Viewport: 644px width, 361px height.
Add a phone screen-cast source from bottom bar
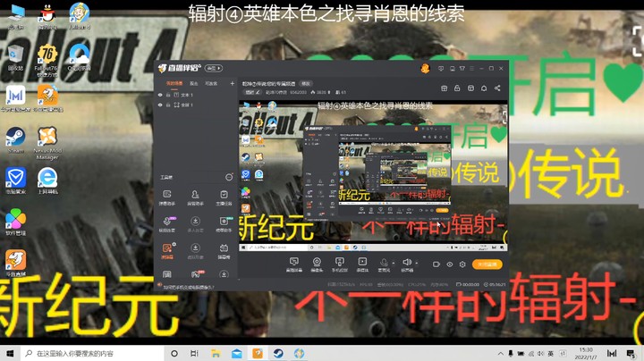coord(340,264)
